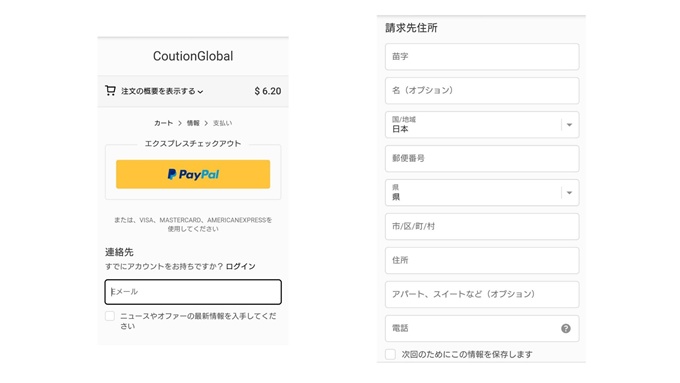Click the shopping cart icon
The height and width of the screenshot is (383, 680).
(110, 91)
